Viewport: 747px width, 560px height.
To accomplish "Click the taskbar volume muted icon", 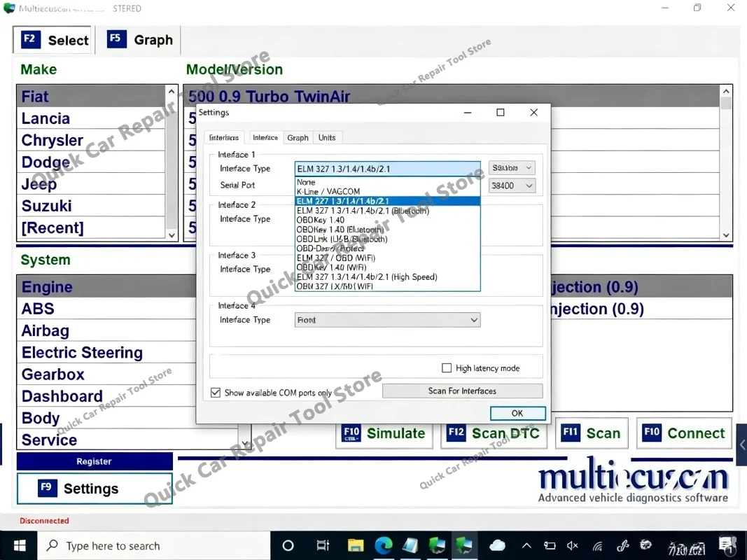I will 572,546.
